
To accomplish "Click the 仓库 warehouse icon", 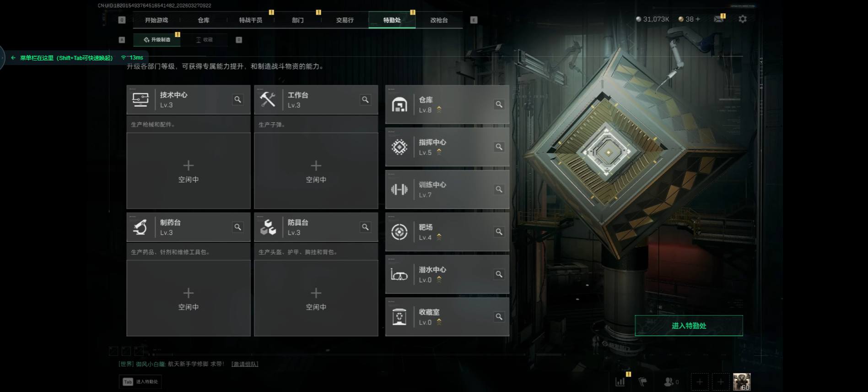I will click(399, 105).
